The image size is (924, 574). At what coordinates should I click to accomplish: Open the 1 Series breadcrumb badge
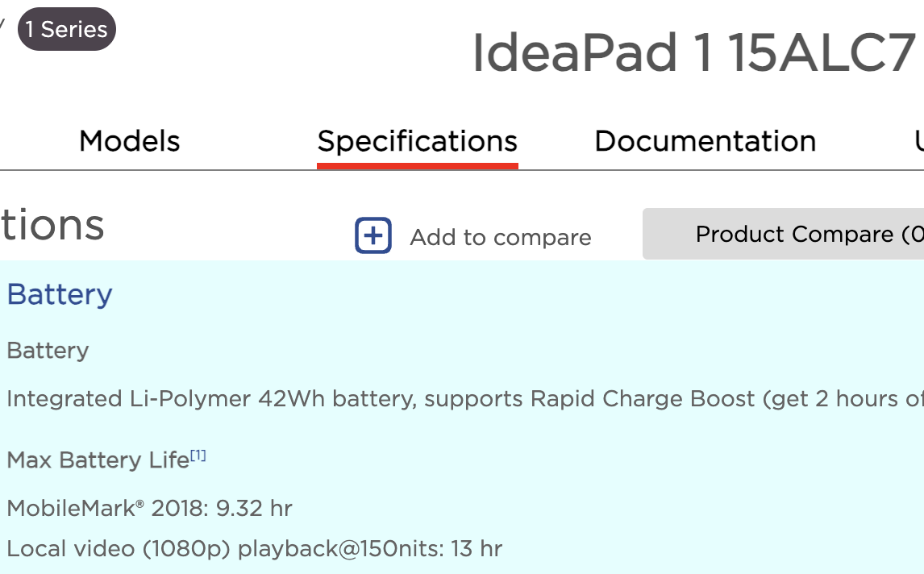[x=66, y=30]
